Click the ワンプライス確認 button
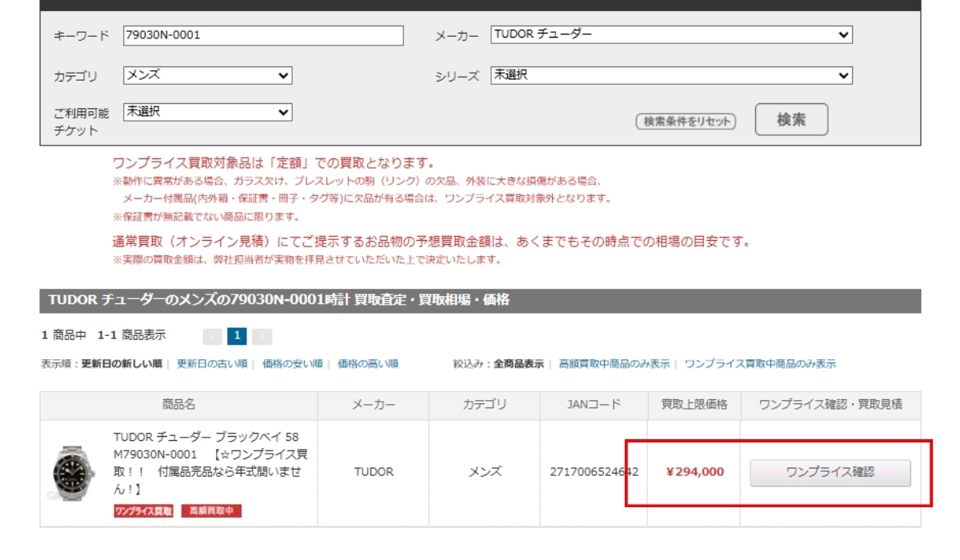The image size is (960, 560). pos(830,472)
